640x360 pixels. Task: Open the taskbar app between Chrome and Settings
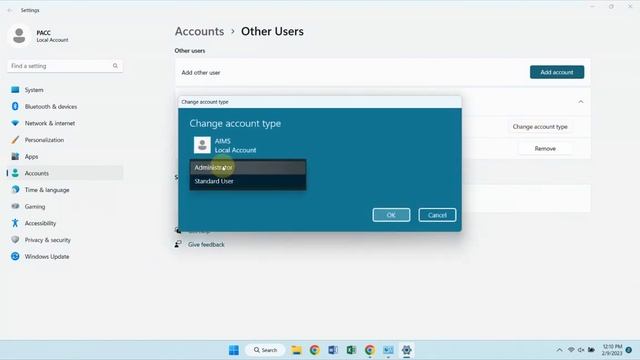(x=388, y=350)
